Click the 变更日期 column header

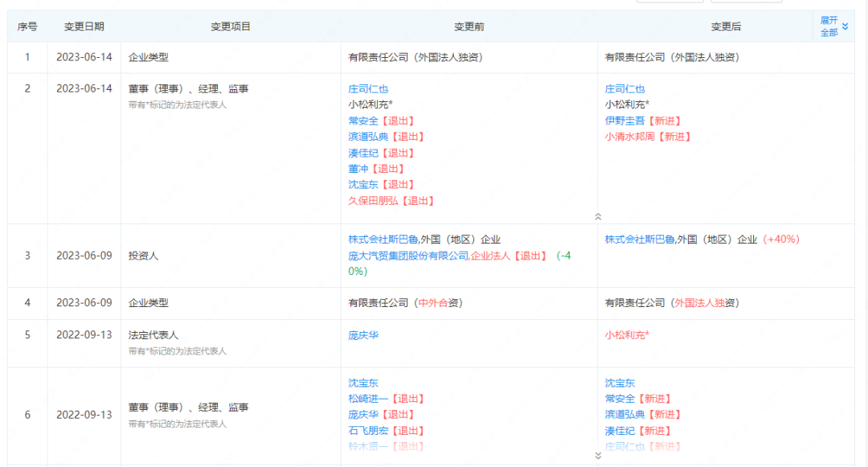point(84,27)
